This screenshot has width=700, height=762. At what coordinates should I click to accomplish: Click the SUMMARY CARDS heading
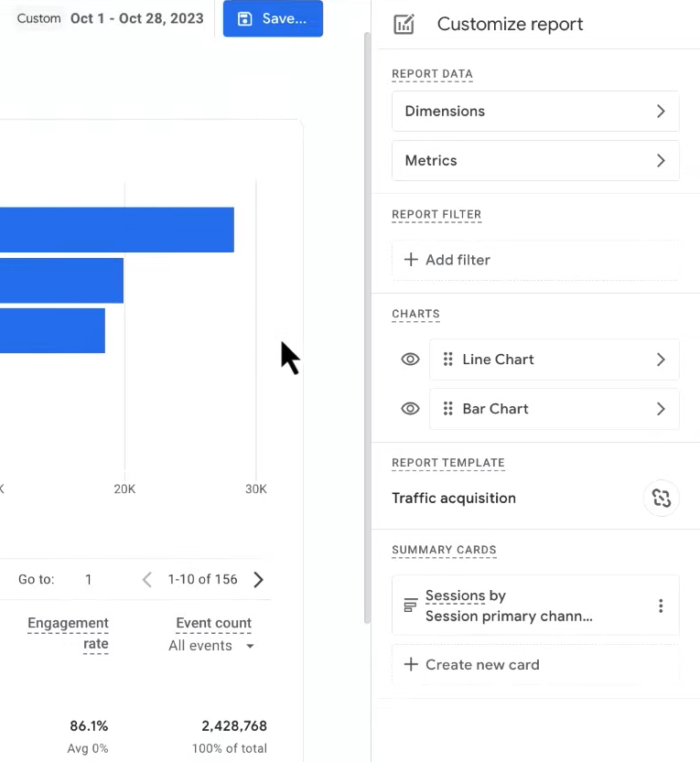(444, 550)
